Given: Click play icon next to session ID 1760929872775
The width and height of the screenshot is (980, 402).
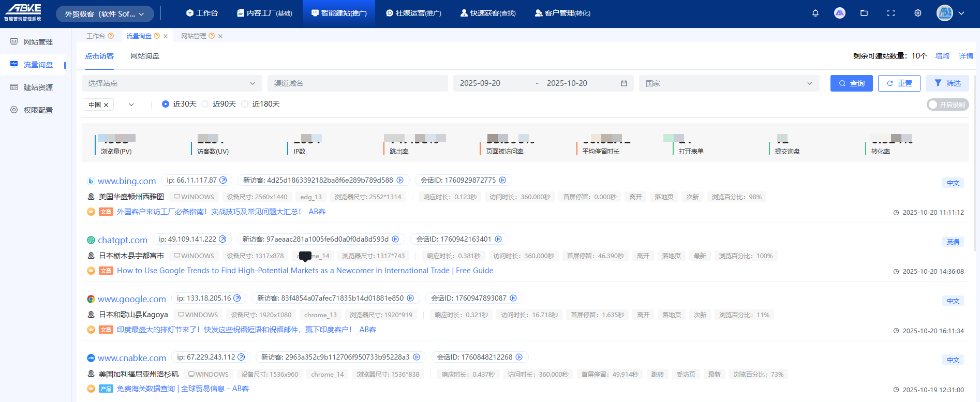Looking at the screenshot, I should [502, 181].
